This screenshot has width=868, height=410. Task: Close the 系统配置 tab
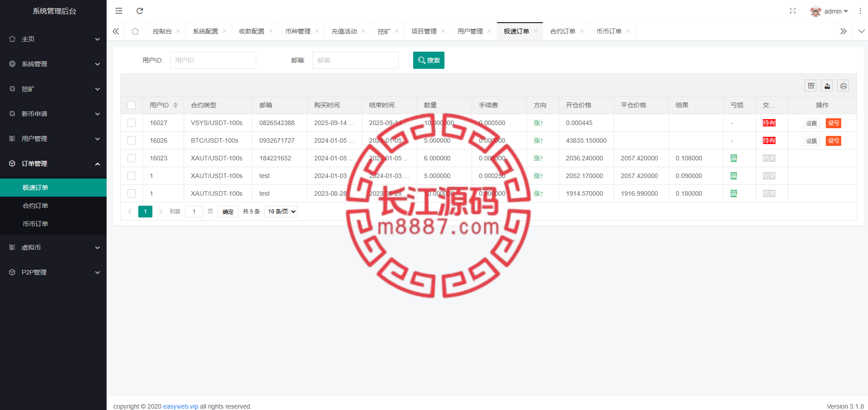pos(224,31)
